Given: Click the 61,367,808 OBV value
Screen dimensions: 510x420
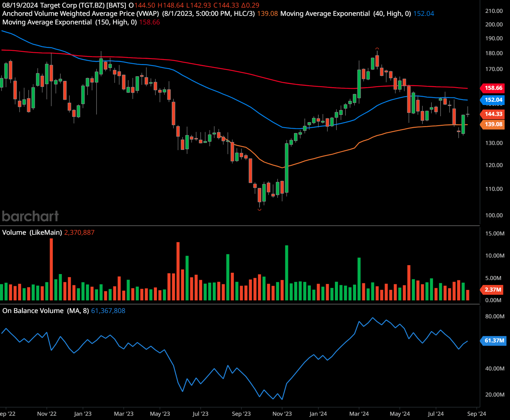Looking at the screenshot, I should click(x=108, y=311).
